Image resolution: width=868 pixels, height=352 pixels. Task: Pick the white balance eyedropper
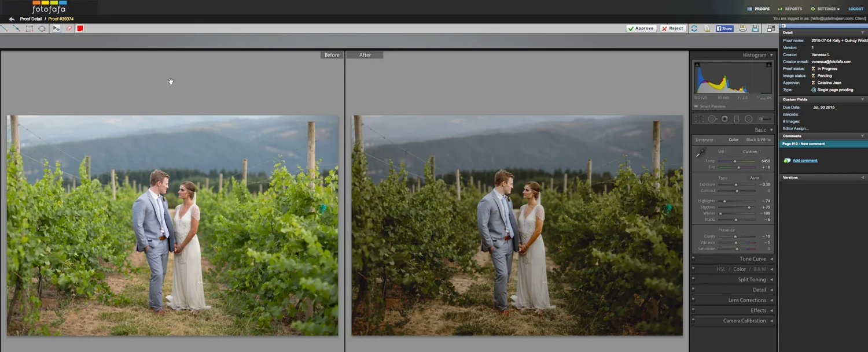pyautogui.click(x=701, y=152)
